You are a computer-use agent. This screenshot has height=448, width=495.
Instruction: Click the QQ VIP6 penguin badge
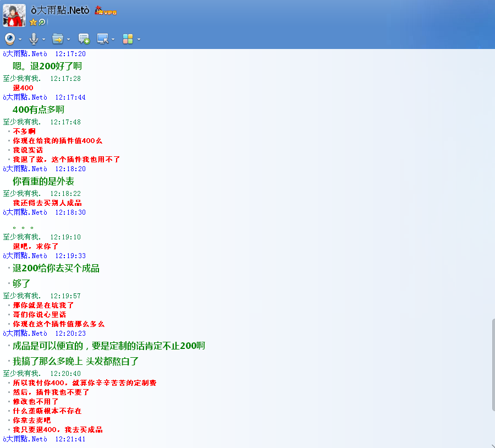pyautogui.click(x=106, y=11)
